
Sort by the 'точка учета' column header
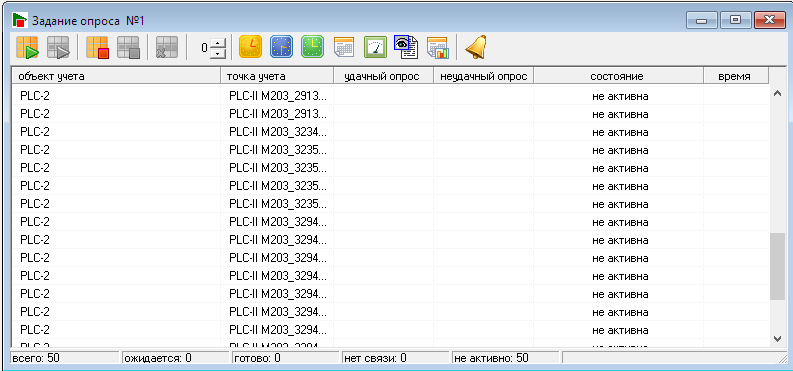coord(277,76)
